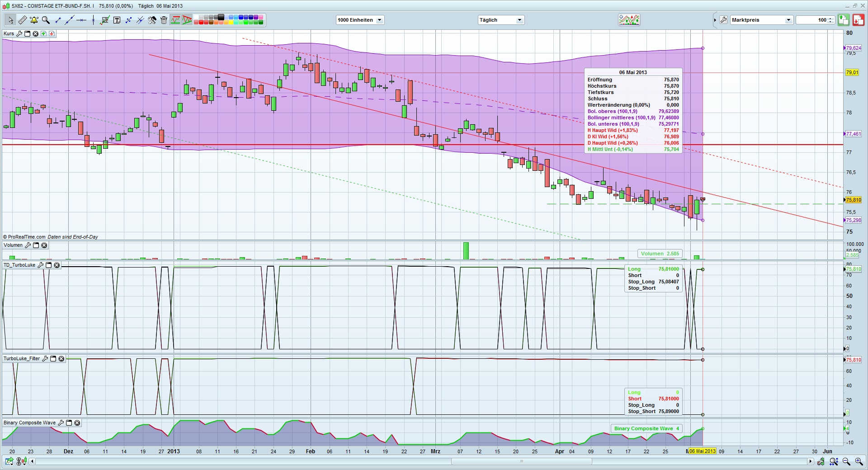Open TD_TurboLuke indicator settings wrench
The width and height of the screenshot is (868, 470).
click(40, 265)
